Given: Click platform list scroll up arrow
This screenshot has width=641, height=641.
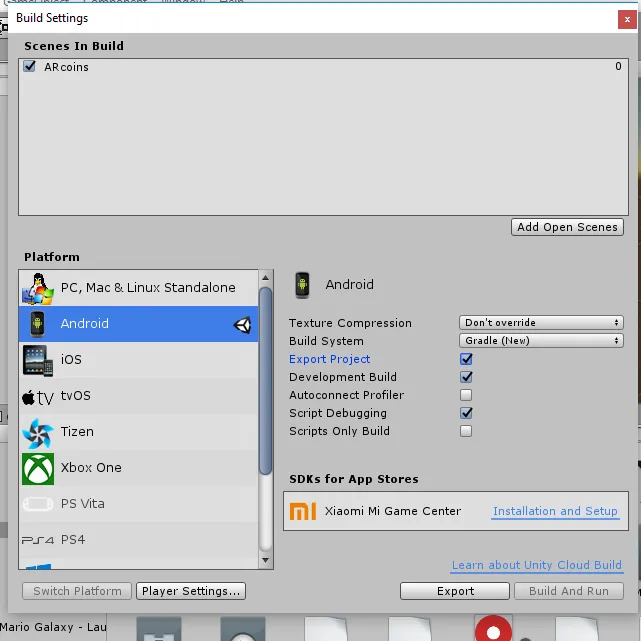Looking at the screenshot, I should [265, 278].
